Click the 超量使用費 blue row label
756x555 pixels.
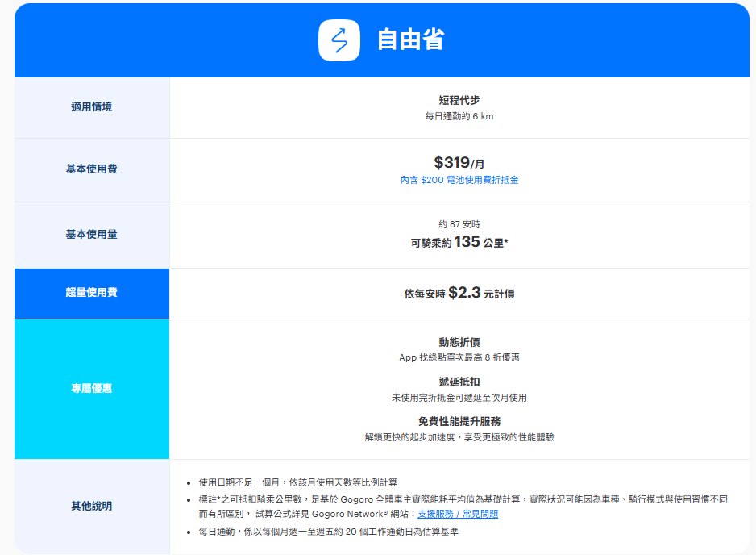coord(91,292)
